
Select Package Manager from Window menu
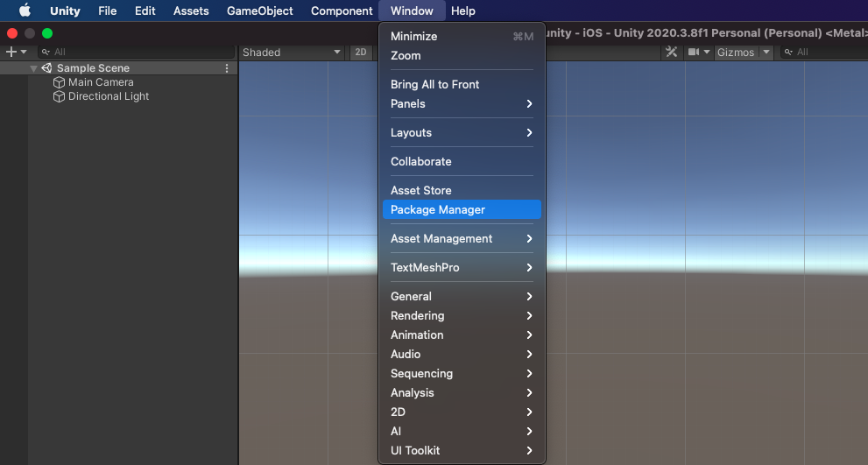(462, 210)
